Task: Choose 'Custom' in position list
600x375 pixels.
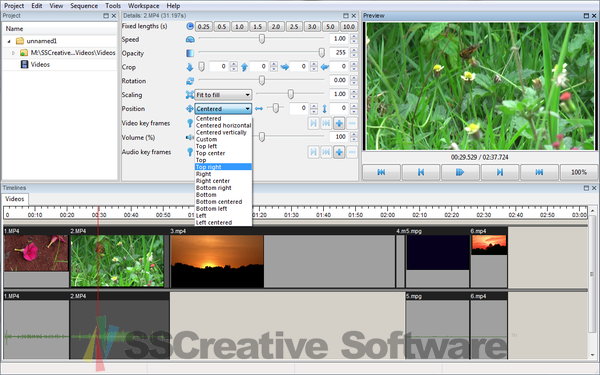Action: pyautogui.click(x=223, y=139)
